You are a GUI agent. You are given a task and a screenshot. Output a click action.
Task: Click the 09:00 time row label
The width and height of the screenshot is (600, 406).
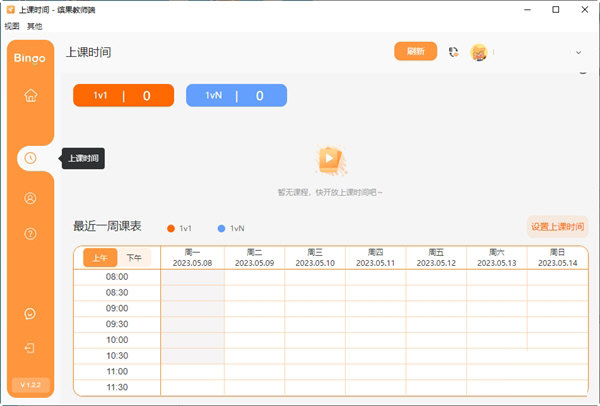point(117,308)
